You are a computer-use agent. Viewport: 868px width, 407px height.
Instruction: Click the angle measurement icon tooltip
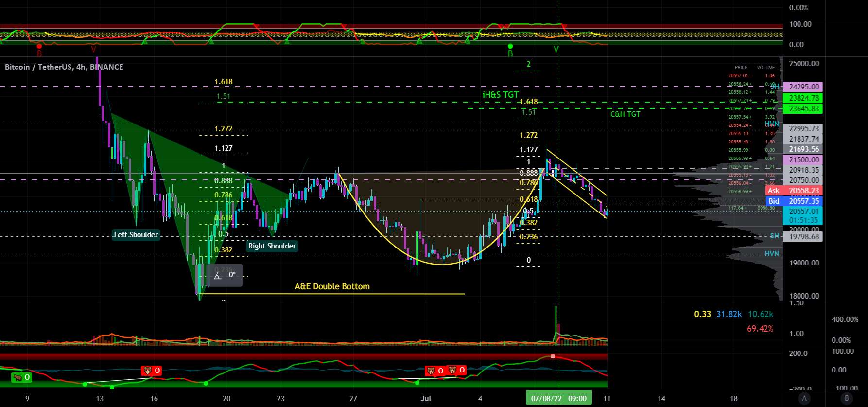[x=225, y=275]
